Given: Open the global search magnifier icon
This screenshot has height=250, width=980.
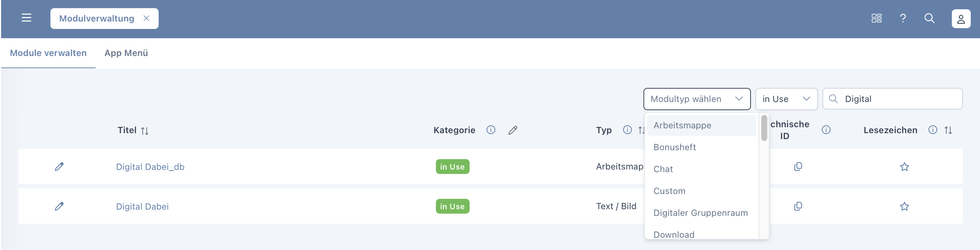Looking at the screenshot, I should (x=929, y=18).
